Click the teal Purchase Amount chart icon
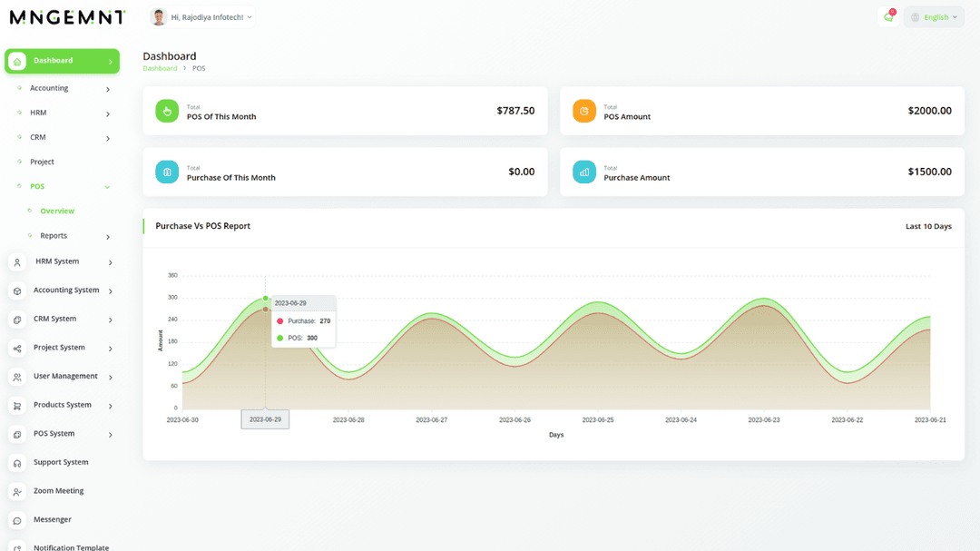This screenshot has height=551, width=980. tap(583, 172)
